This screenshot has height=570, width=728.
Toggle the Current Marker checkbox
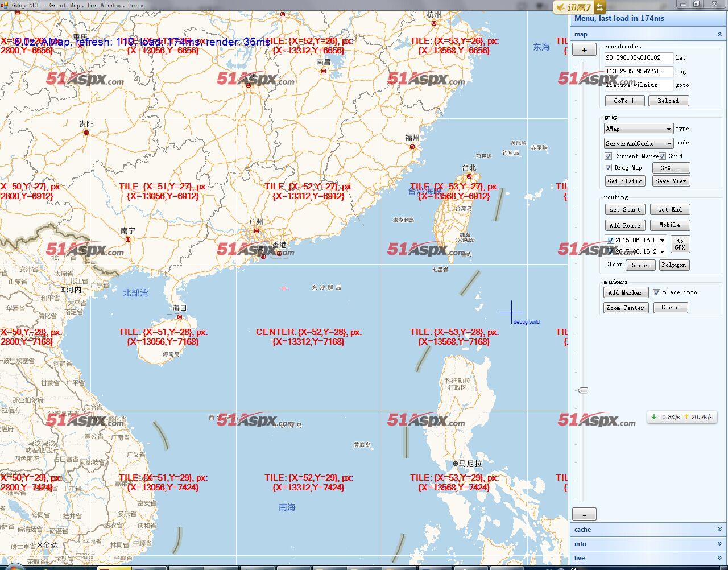click(609, 156)
